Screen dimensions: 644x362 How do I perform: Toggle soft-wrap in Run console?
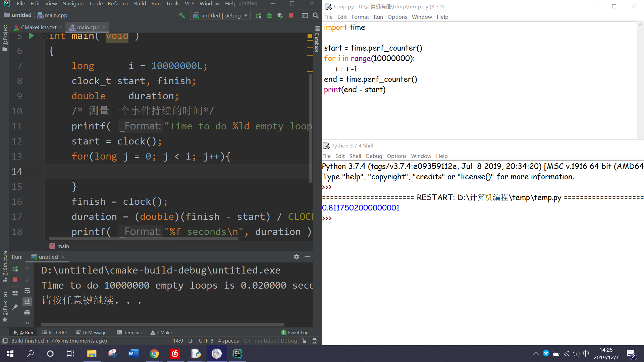(27, 291)
